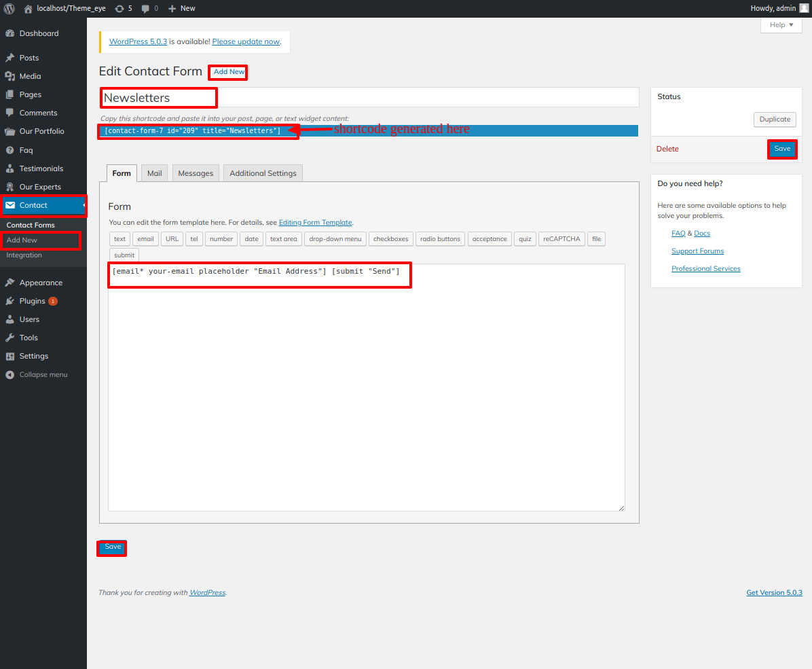This screenshot has height=669, width=812.
Task: Open the WordPress 5.0.3 link
Action: [x=139, y=41]
